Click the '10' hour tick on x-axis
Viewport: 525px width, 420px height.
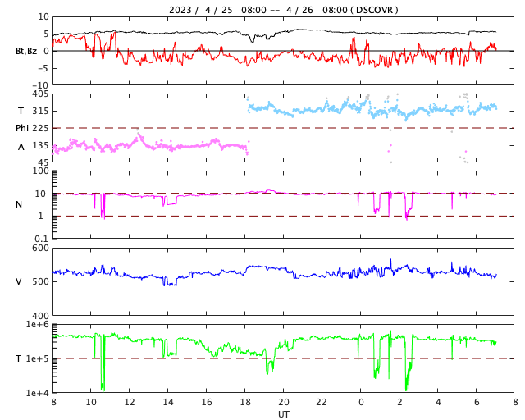click(x=91, y=402)
